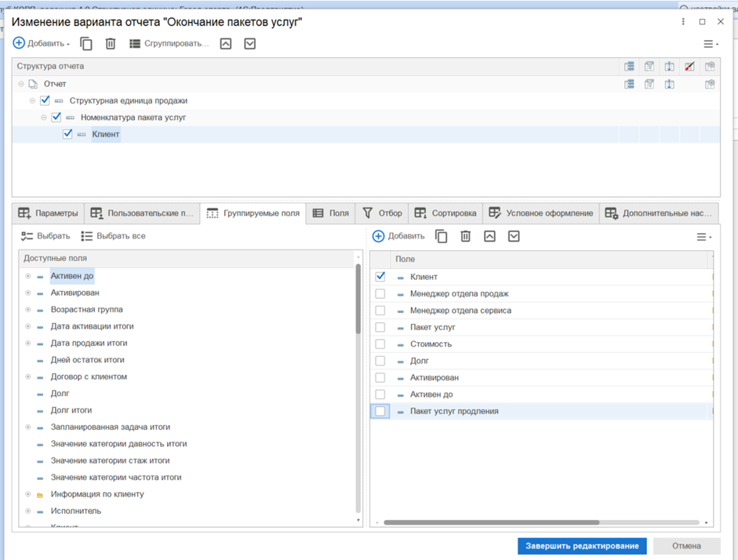
Task: Expand Активирован in available fields
Action: [x=27, y=293]
